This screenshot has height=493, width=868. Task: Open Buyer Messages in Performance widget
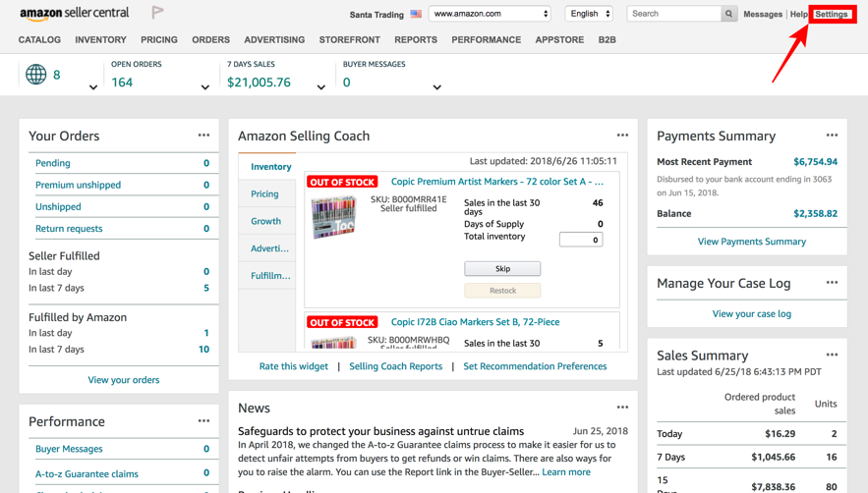pos(69,449)
